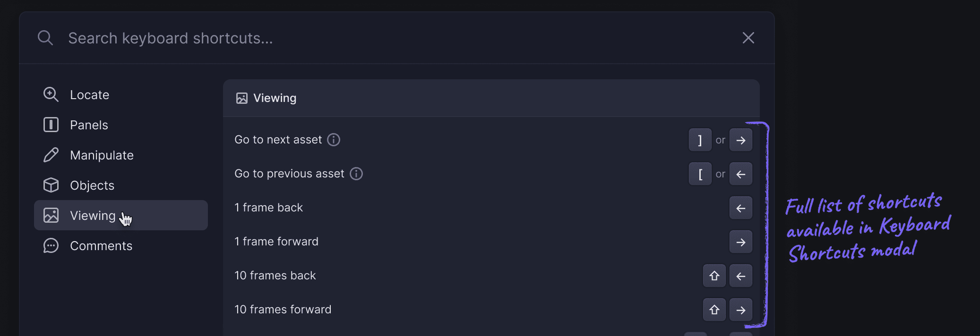
Task: Select the Locate magnifier icon
Action: click(x=51, y=94)
